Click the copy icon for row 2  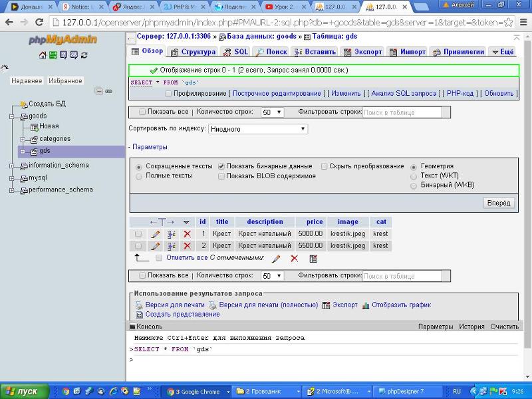click(x=171, y=246)
